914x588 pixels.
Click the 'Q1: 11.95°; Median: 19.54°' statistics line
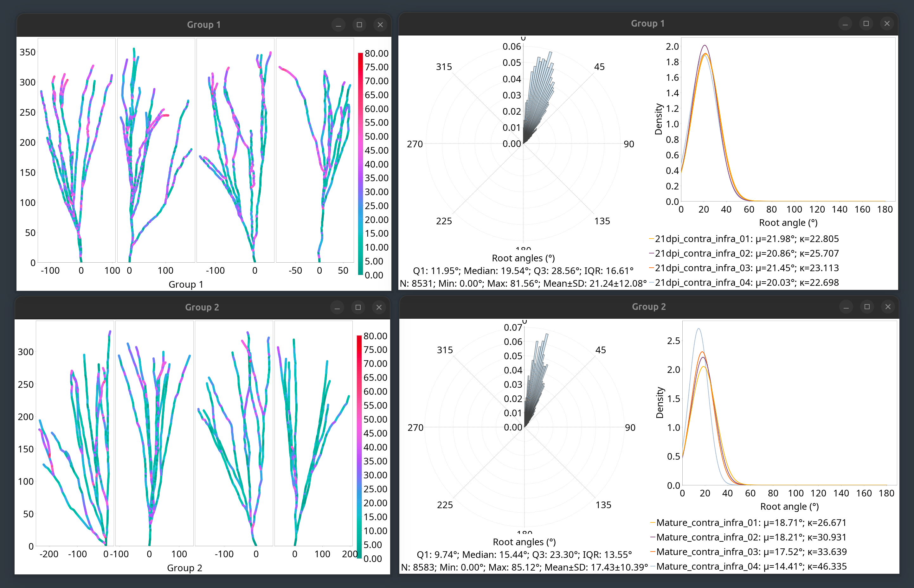tap(523, 271)
